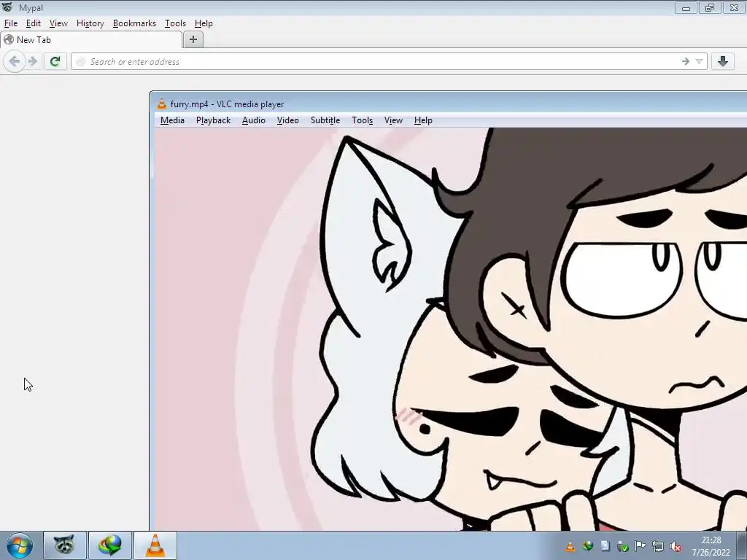
Task: Switch to Mypal raccoon taskbar button
Action: [x=65, y=545]
